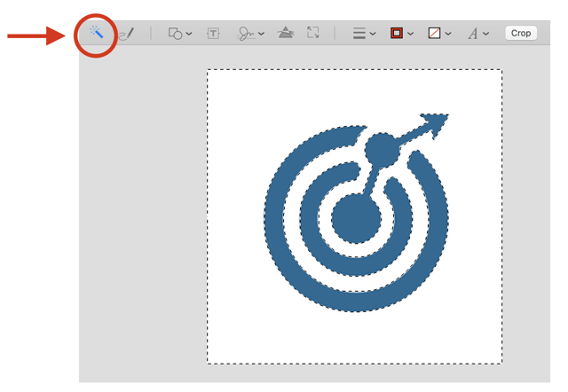Open the Text Style A icon

pos(472,34)
